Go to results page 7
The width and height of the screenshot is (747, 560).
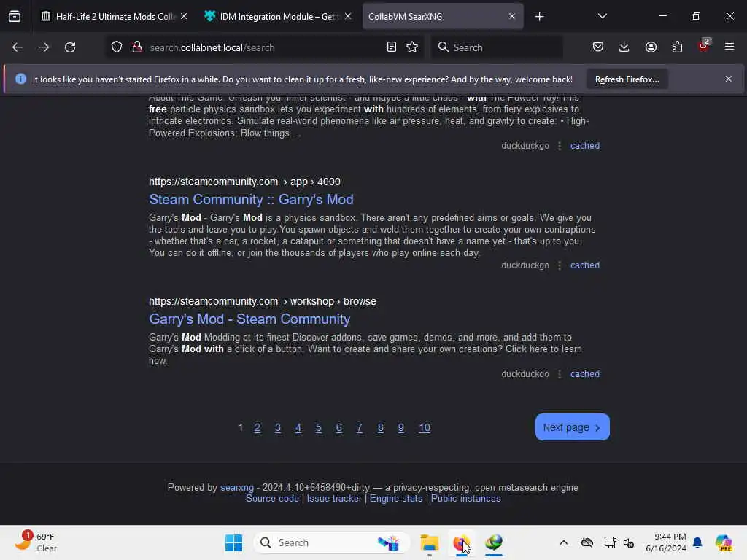click(x=360, y=427)
